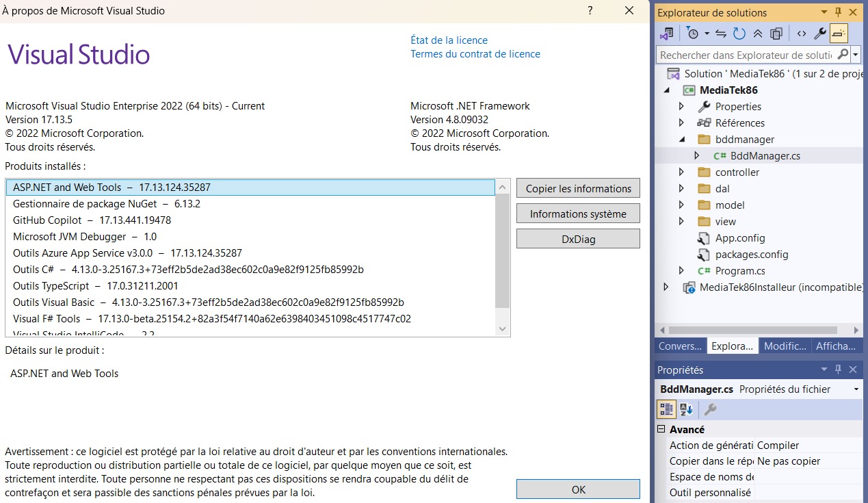
Task: Expand the model folder
Action: click(681, 205)
